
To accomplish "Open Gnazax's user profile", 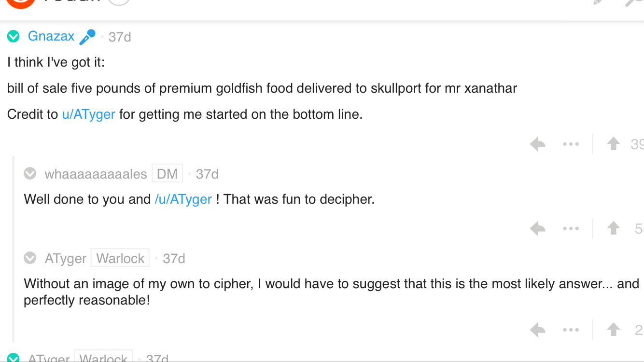I will [51, 36].
